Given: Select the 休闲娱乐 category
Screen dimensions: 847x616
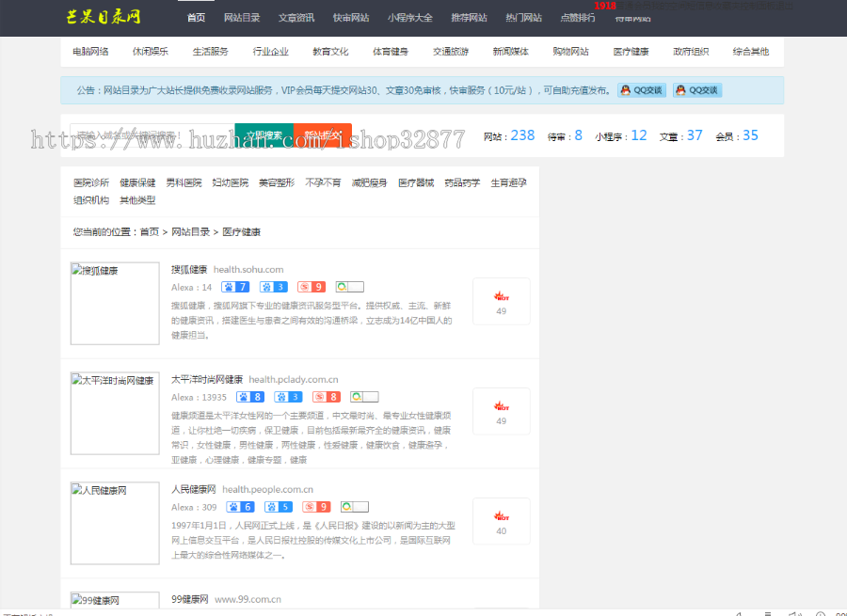Looking at the screenshot, I should pos(151,52).
